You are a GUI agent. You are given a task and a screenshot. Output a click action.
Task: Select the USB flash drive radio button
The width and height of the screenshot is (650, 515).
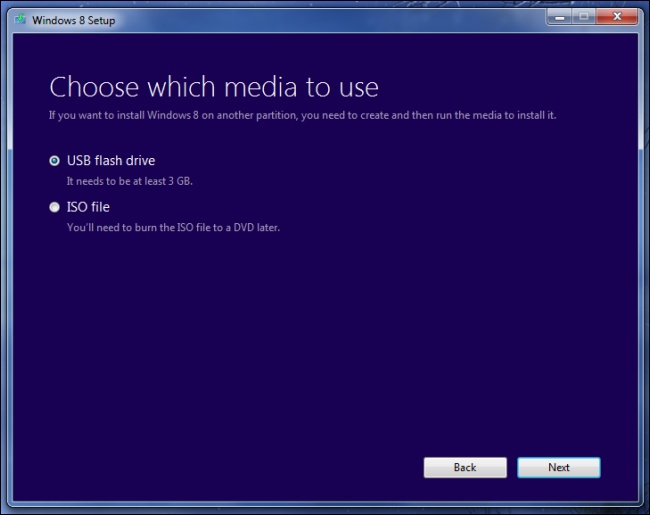point(54,160)
